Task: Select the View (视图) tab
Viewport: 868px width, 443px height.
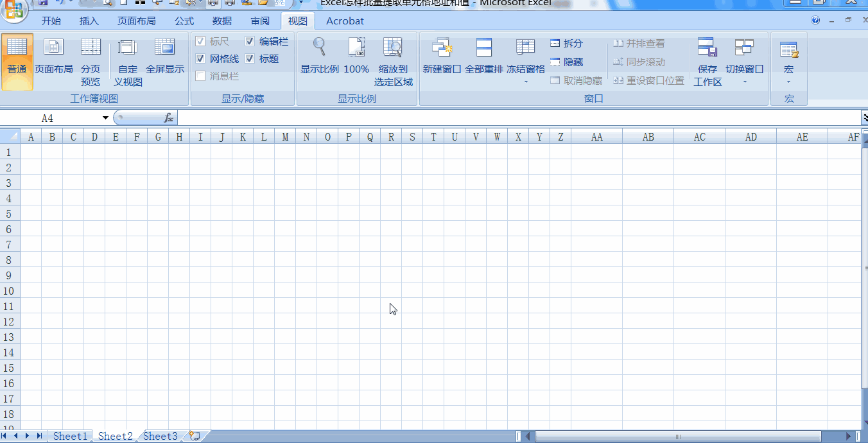Action: (x=298, y=21)
